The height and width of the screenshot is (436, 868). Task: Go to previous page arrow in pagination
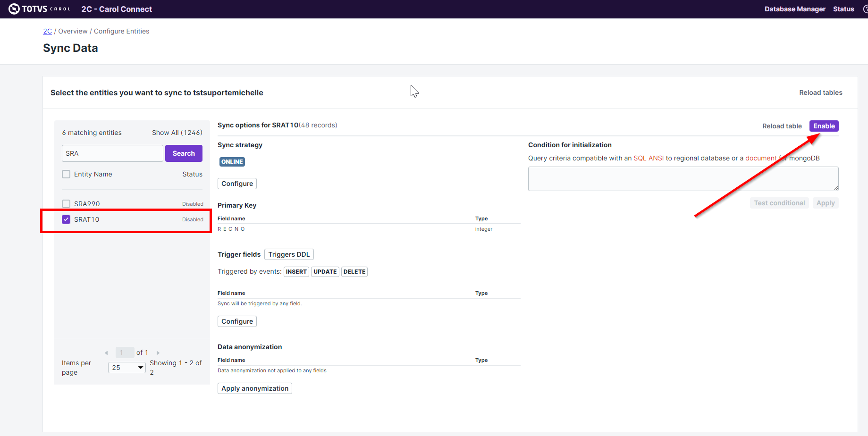point(106,353)
